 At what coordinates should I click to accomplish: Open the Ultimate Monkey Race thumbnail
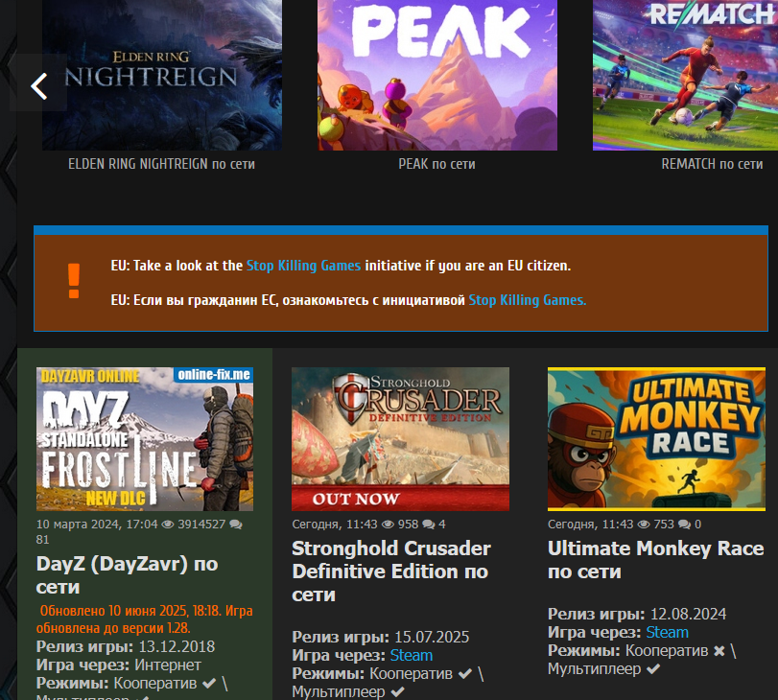coord(656,439)
